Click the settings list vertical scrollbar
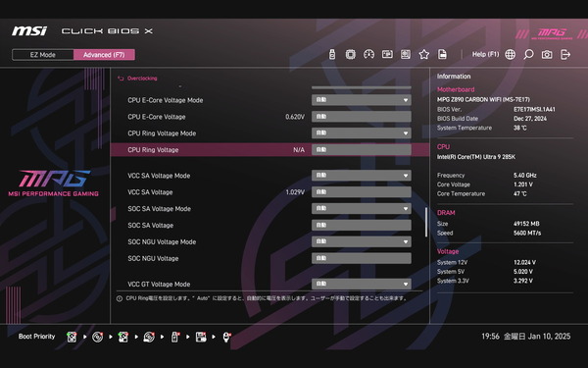Viewport: 588px width, 368px height. coord(426,223)
